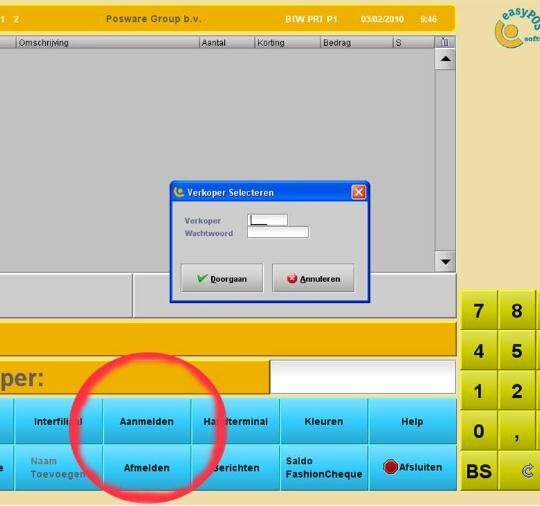Click the Doorgaan button with green checkmark

(x=222, y=278)
